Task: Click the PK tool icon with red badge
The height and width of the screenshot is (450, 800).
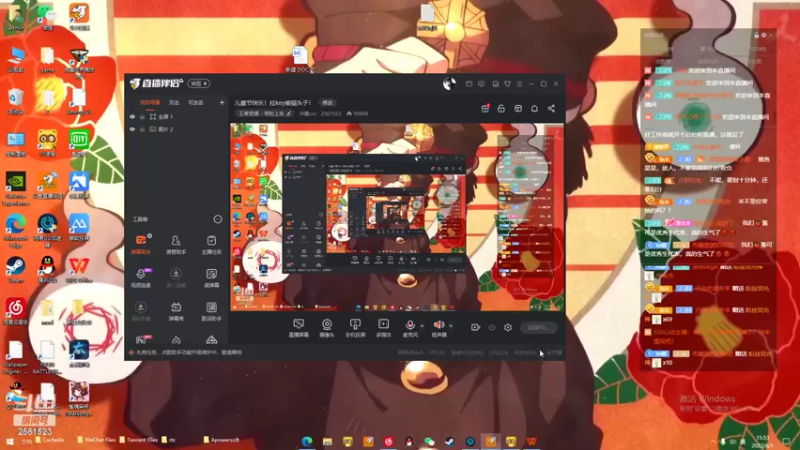Action: (141, 339)
